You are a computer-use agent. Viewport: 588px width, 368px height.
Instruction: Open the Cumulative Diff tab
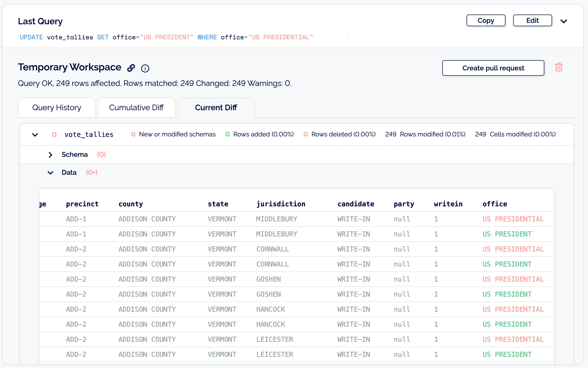[136, 108]
